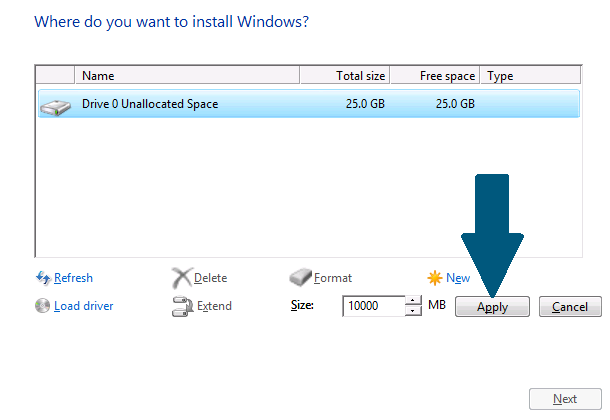
Task: Click the Load driver disc icon
Action: tap(42, 306)
